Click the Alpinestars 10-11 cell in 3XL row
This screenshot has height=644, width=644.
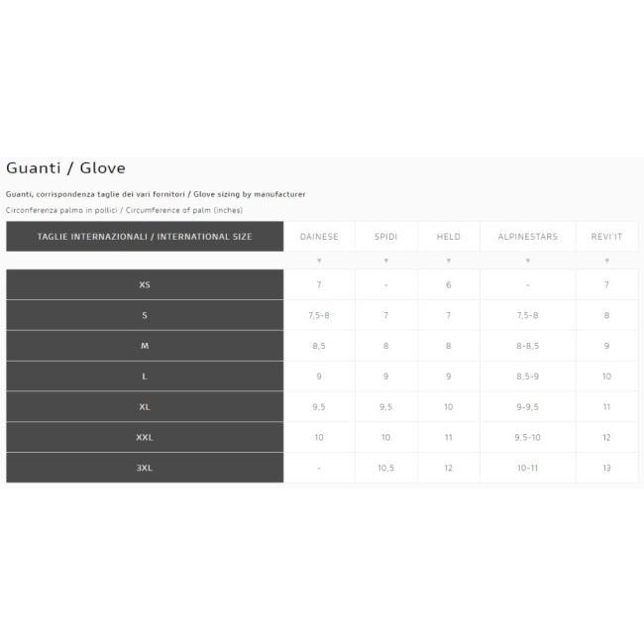(x=527, y=468)
